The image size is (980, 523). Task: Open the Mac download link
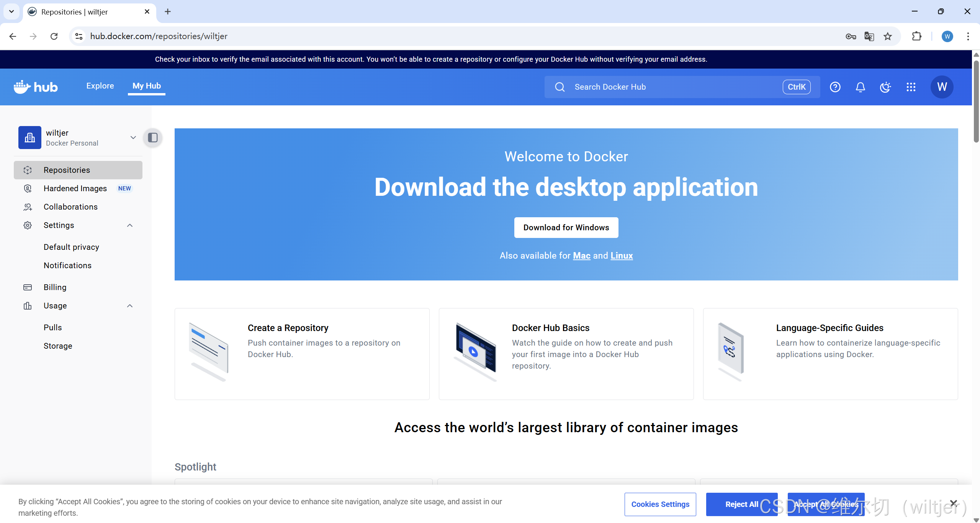click(581, 256)
